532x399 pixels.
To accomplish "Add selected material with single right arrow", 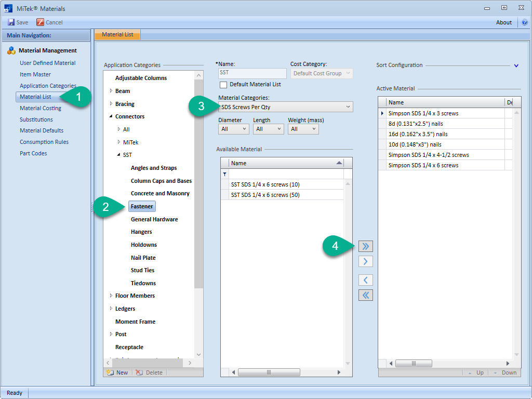I will point(365,261).
